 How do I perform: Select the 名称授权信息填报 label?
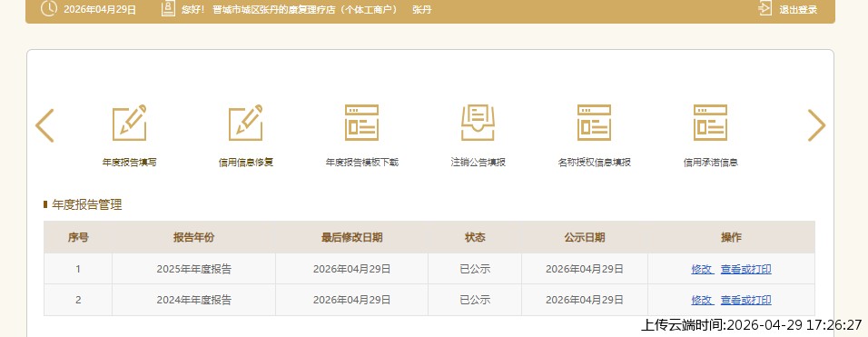click(x=594, y=163)
